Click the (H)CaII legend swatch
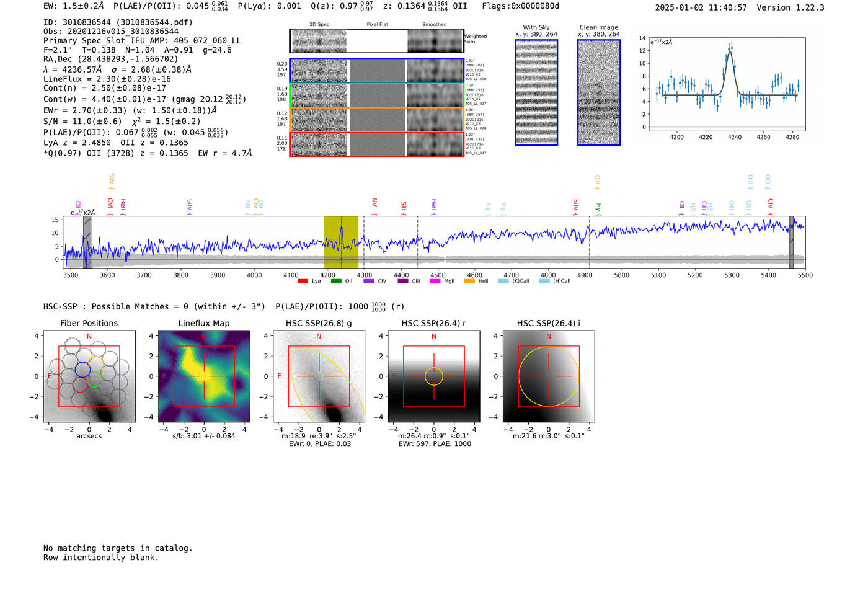Screen dimensions: 868x591 (544, 281)
